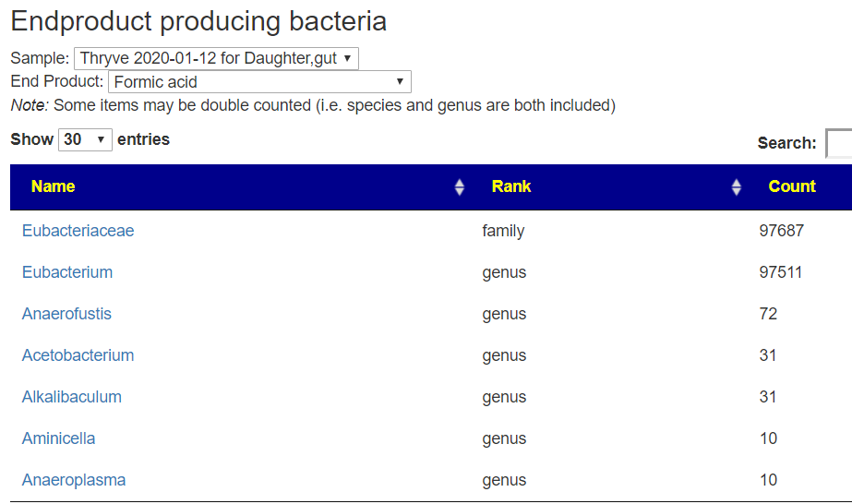This screenshot has height=504, width=852.
Task: Click the Eubacteriaceae family rank cell
Action: (x=503, y=231)
